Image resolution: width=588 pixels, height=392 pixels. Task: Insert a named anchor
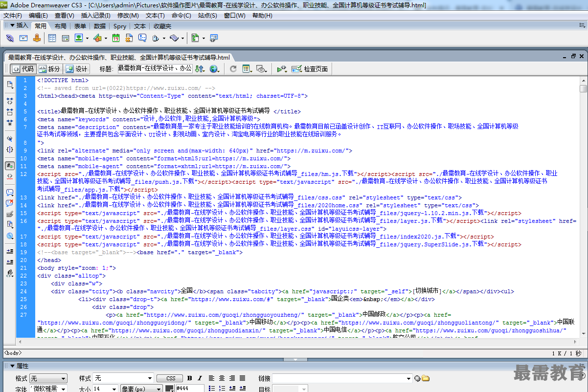click(37, 38)
